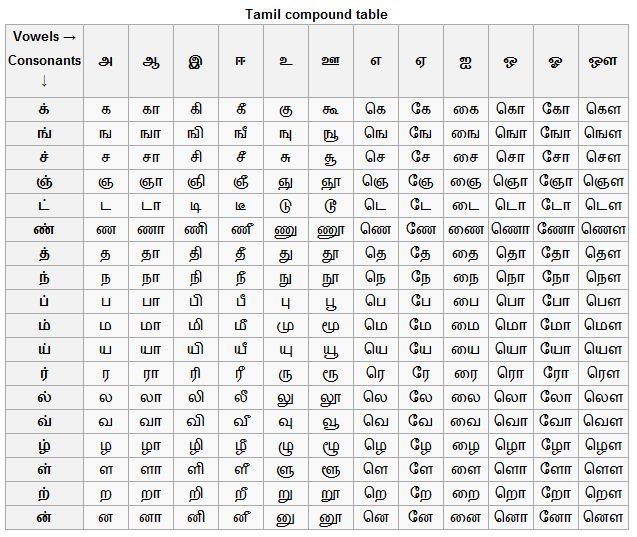Click the table cell தே

(420, 253)
